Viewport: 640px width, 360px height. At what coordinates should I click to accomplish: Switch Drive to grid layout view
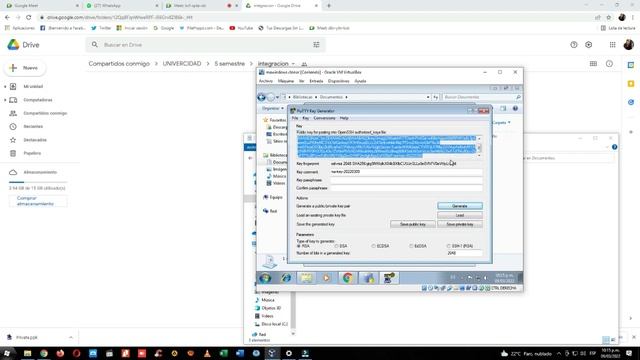(593, 64)
